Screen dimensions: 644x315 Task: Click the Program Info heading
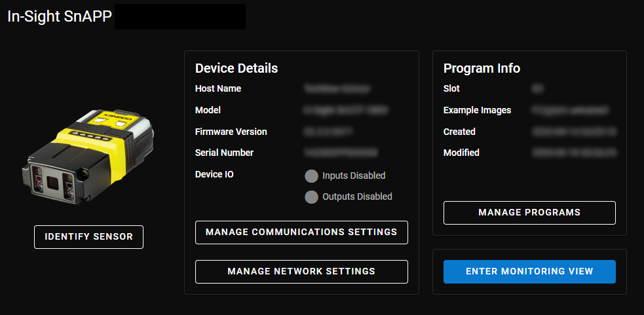pos(482,69)
